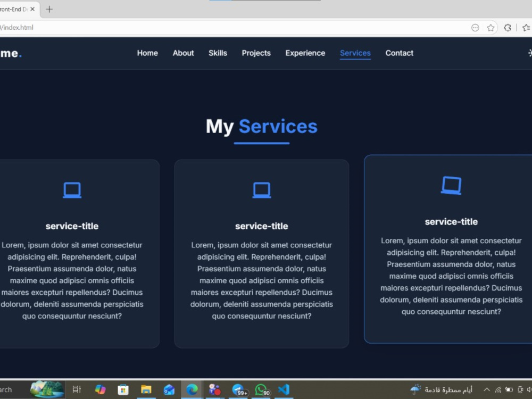Go to the About section
Viewport: 532px width, 399px height.
click(x=183, y=53)
